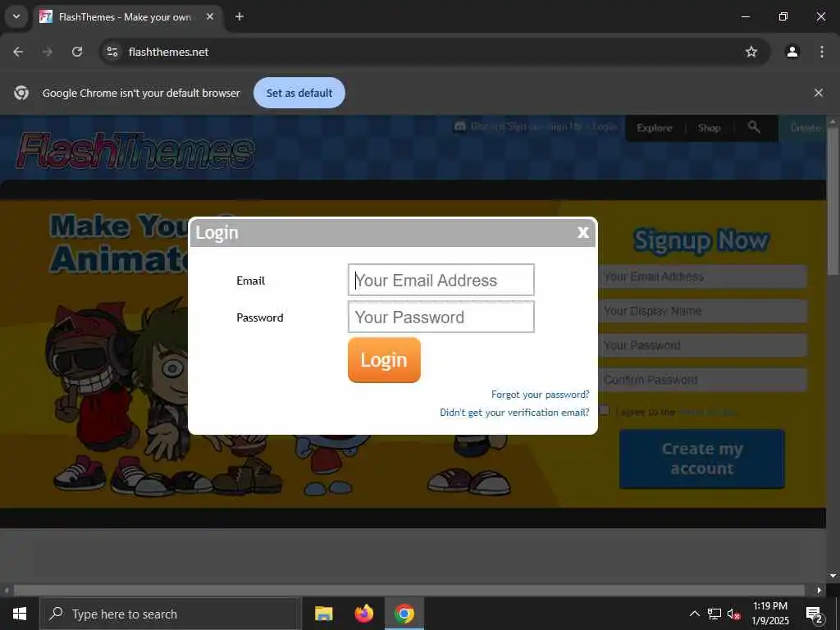Go back with browser back arrow
This screenshot has width=840, height=630.
[x=18, y=52]
